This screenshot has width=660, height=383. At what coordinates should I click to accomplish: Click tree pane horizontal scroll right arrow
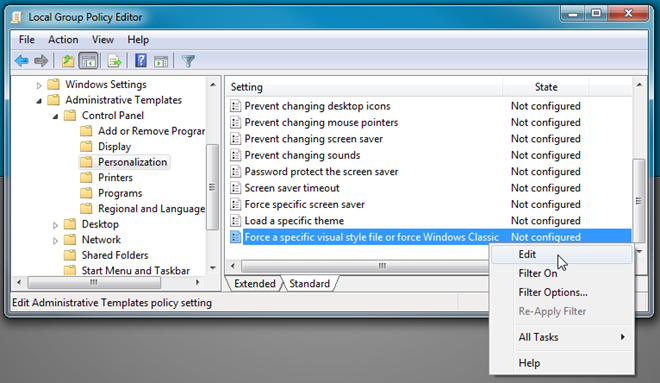[x=197, y=282]
